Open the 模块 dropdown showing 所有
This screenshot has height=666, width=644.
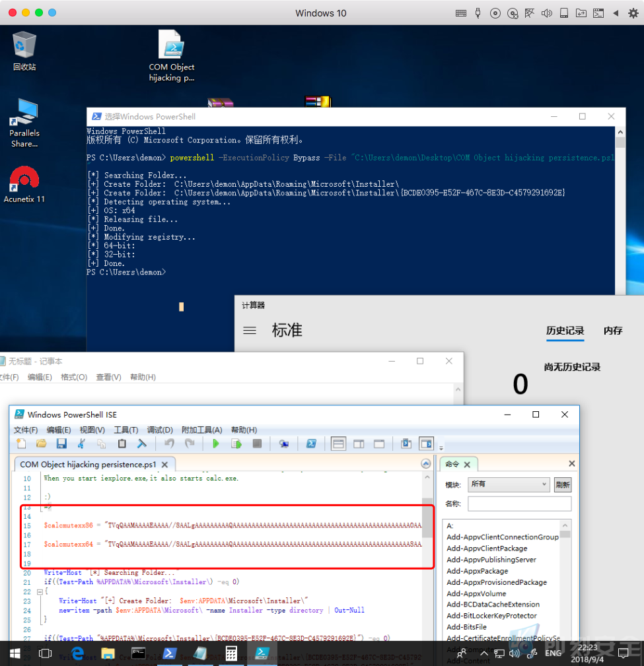pos(509,484)
